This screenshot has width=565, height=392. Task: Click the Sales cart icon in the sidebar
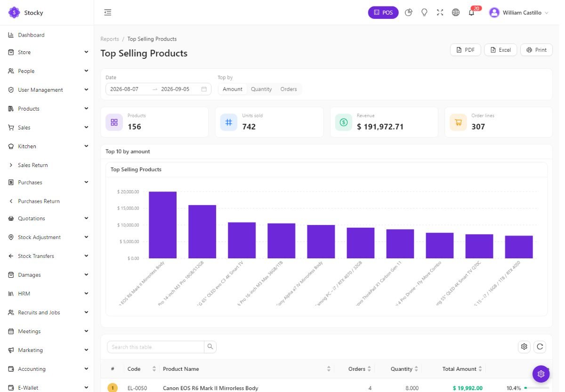click(x=11, y=128)
